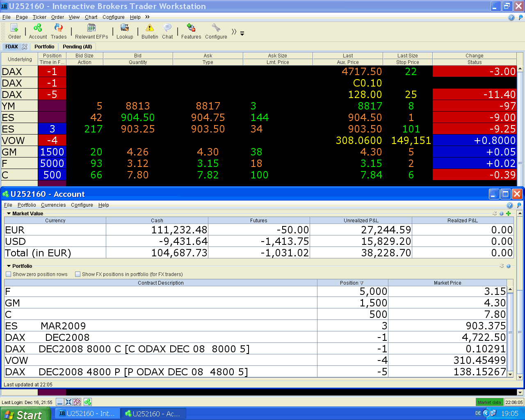Enable Show FX positions in portfolio checkbox

78,274
